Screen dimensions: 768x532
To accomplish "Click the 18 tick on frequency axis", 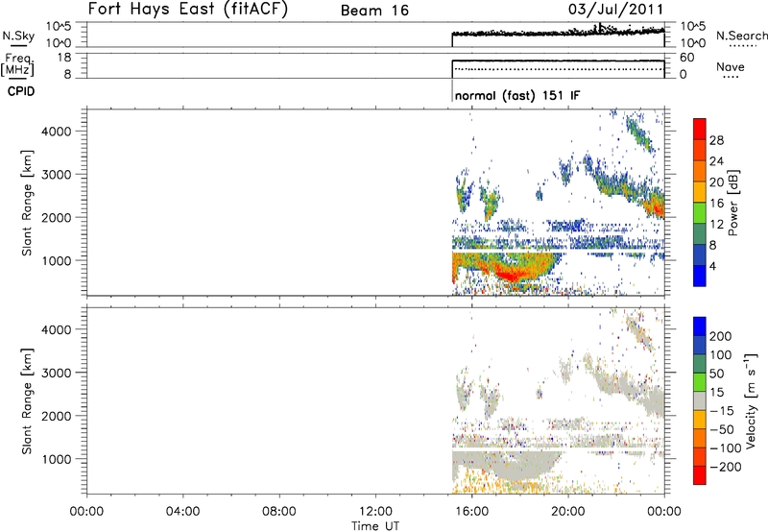I will 64,58.
